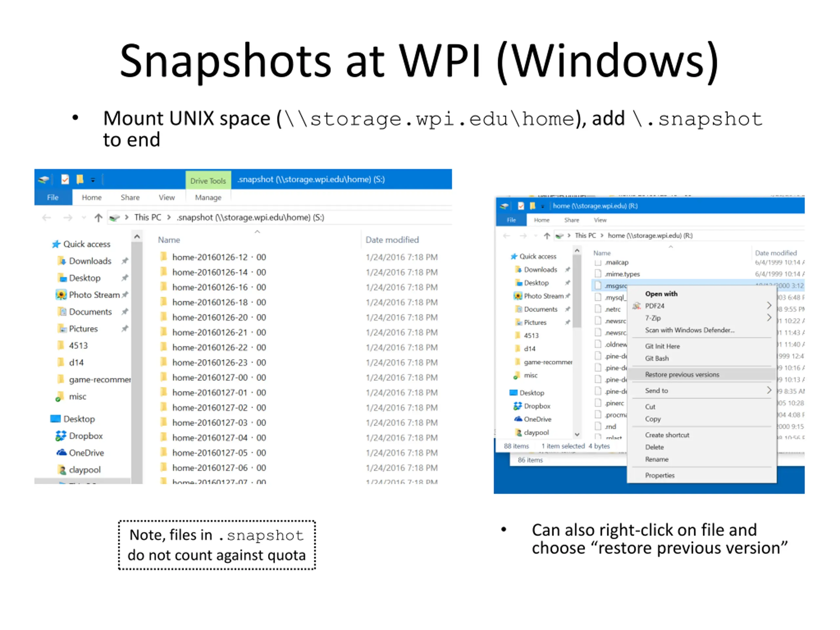The image size is (840, 630).
Task: Open the Quick Access Toolbar dropdown in the .snapshot window
Action: (93, 179)
